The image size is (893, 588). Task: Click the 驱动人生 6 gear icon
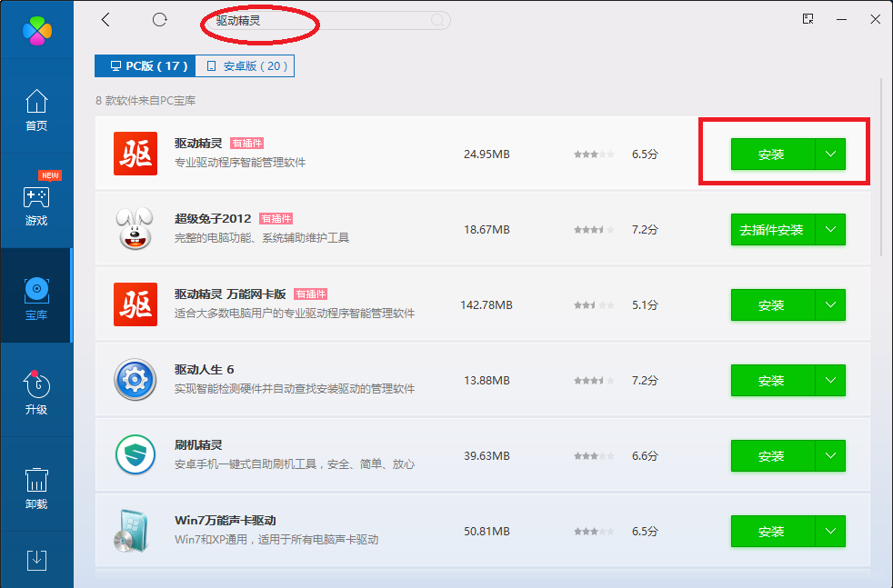(135, 380)
